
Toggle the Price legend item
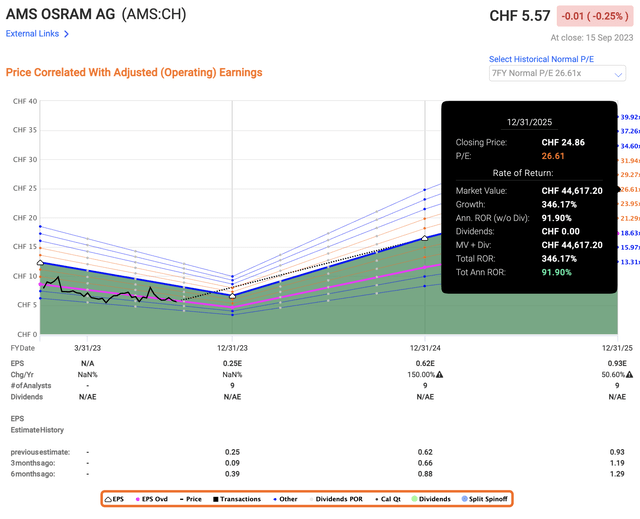[x=191, y=499]
